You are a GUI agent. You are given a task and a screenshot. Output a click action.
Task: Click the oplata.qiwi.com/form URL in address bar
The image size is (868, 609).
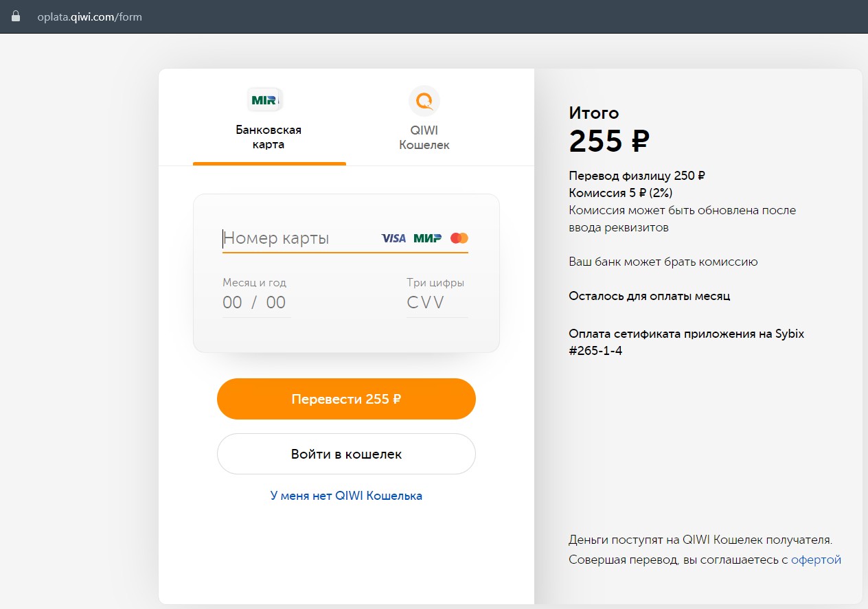[90, 16]
